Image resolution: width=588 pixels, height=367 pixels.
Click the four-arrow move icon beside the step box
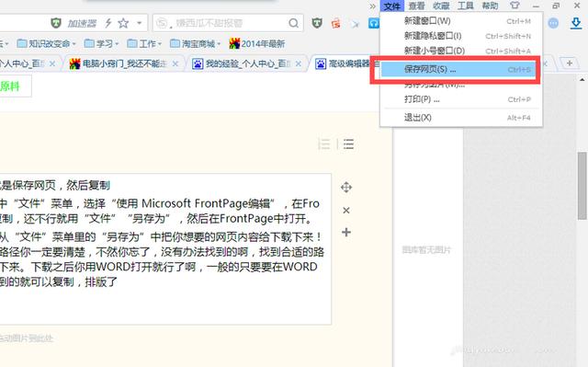346,188
